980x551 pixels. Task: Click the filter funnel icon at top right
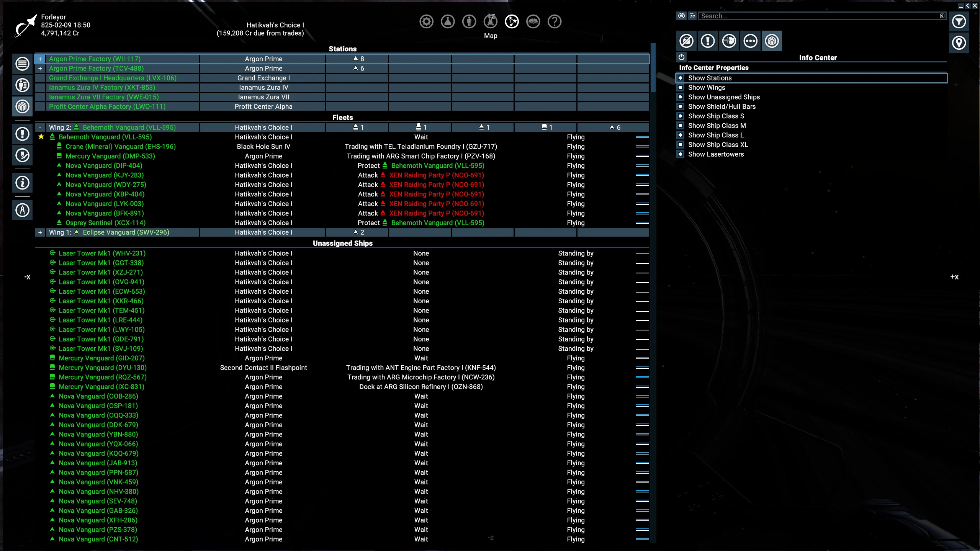(959, 22)
